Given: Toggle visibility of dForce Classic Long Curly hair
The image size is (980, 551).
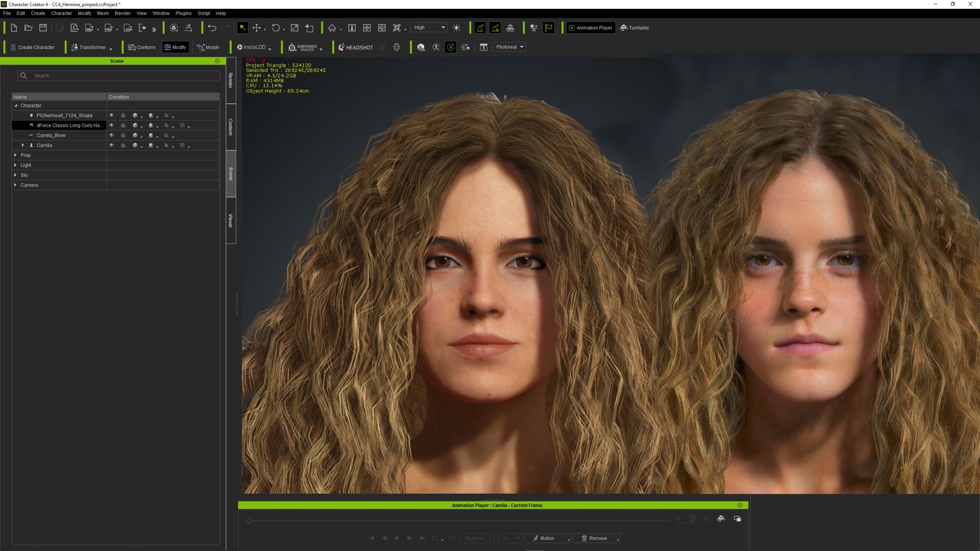Looking at the screenshot, I should pyautogui.click(x=111, y=125).
